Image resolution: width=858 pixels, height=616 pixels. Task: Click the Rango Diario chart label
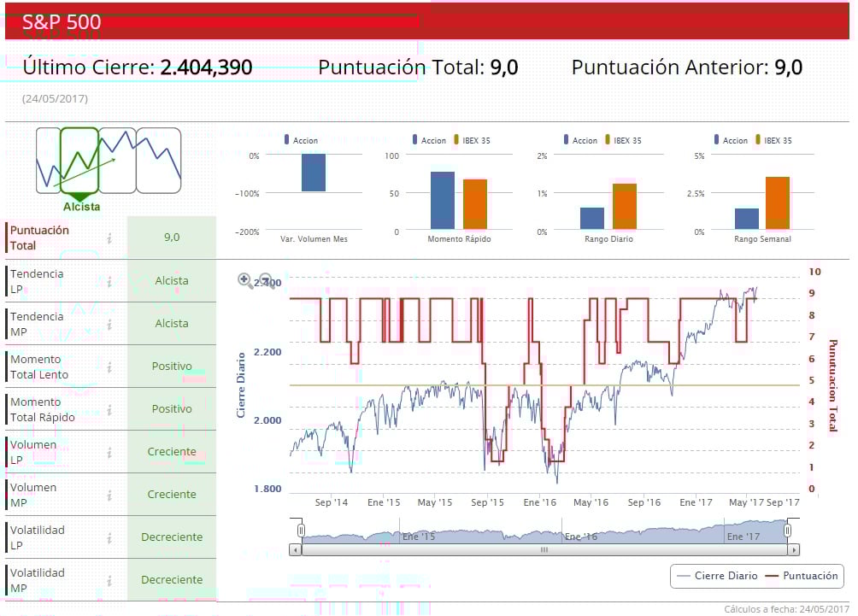coord(608,239)
